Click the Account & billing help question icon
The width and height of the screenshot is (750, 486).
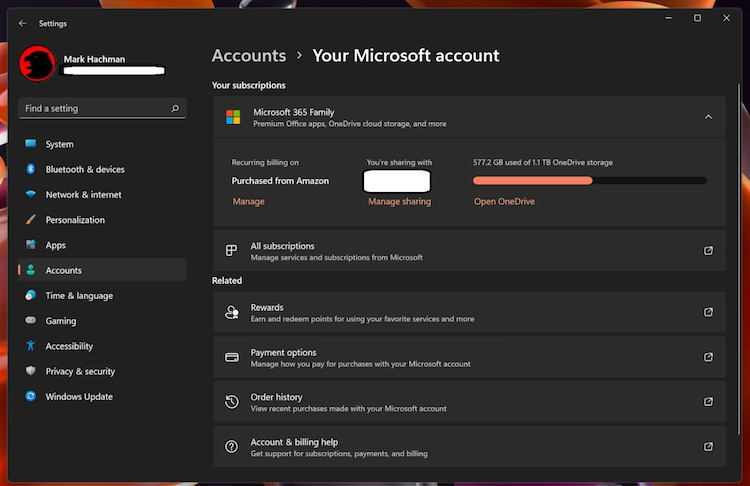click(231, 447)
